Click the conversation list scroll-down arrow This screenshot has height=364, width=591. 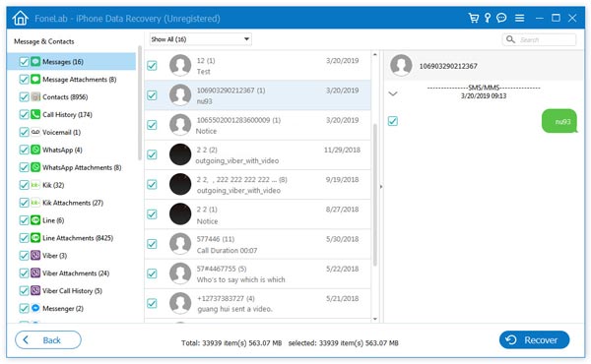[x=374, y=319]
